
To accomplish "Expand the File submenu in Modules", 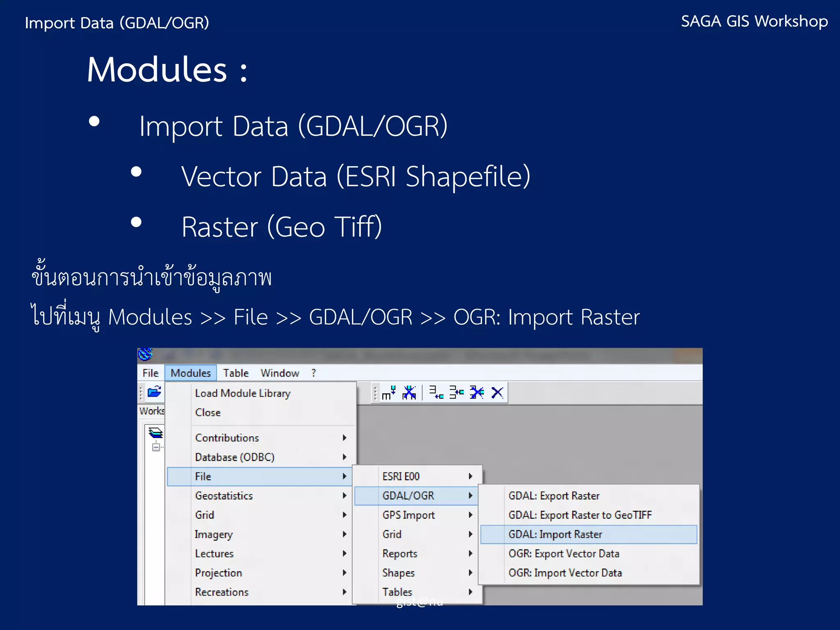I will [x=260, y=476].
